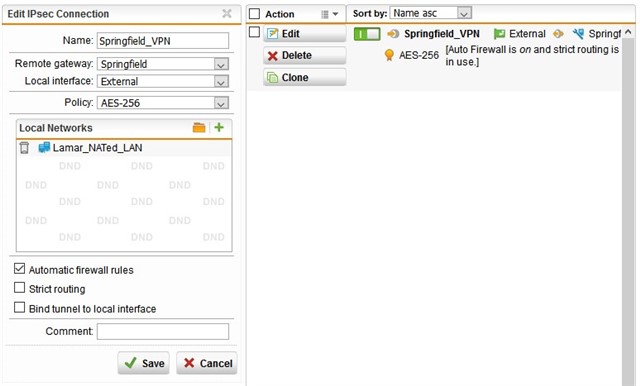Close the Edit IPsec Connection panel
Image resolution: width=640 pixels, height=386 pixels.
tap(227, 13)
